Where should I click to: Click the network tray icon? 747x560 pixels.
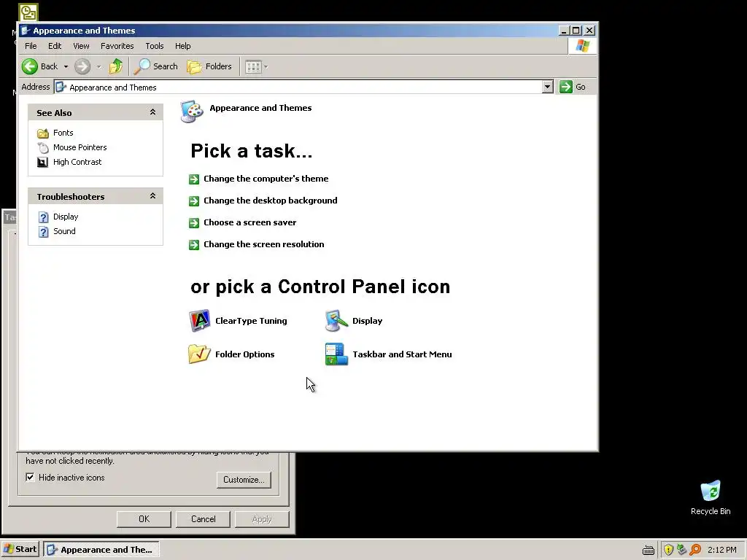coord(681,550)
